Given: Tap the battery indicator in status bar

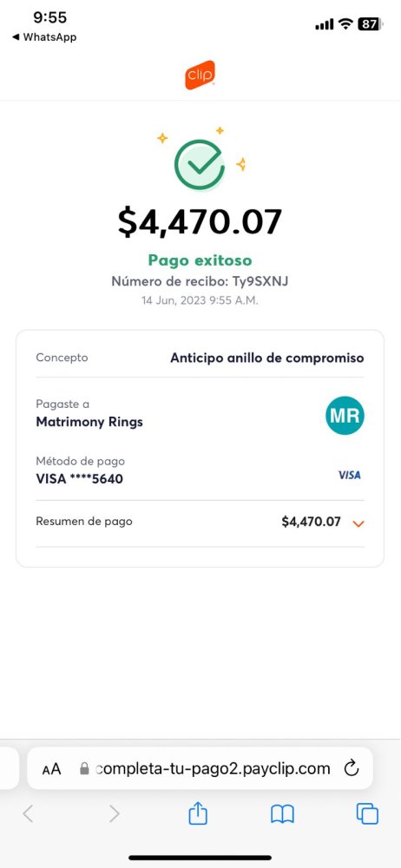Looking at the screenshot, I should (x=371, y=23).
